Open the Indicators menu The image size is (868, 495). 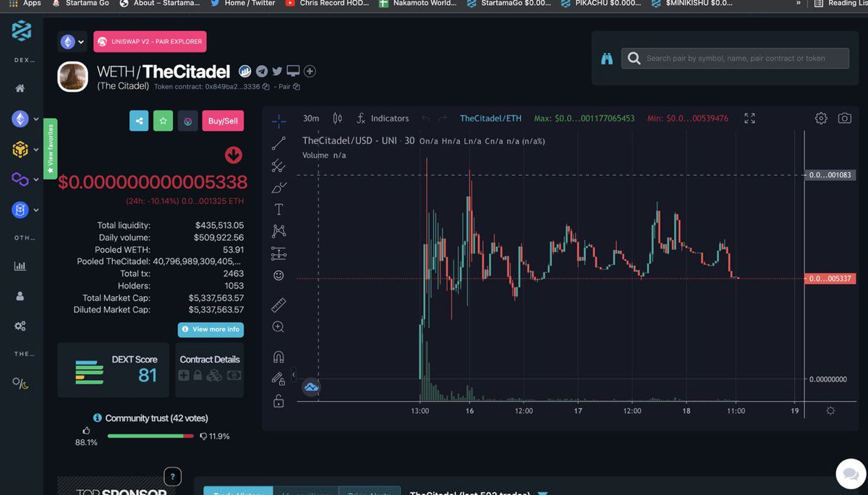pos(383,118)
